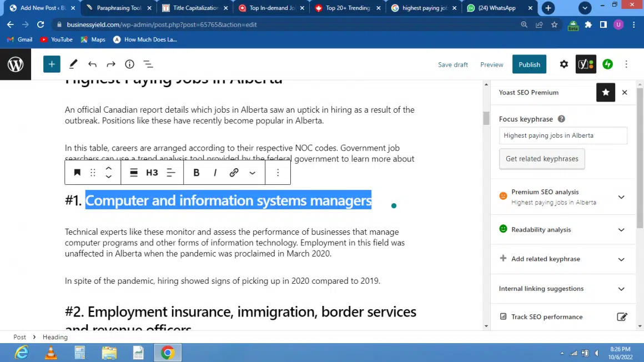Open the Yoast SEO plugin icon

586,64
